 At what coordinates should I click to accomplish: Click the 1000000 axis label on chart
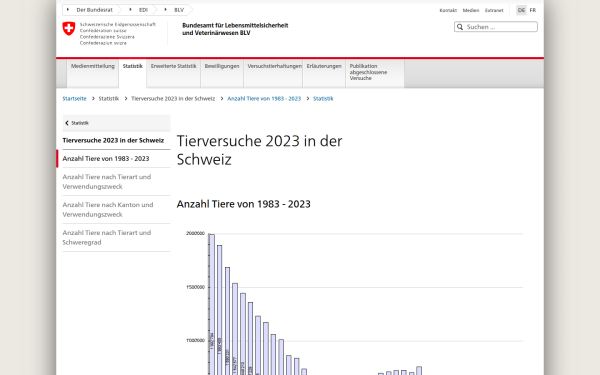pos(195,341)
